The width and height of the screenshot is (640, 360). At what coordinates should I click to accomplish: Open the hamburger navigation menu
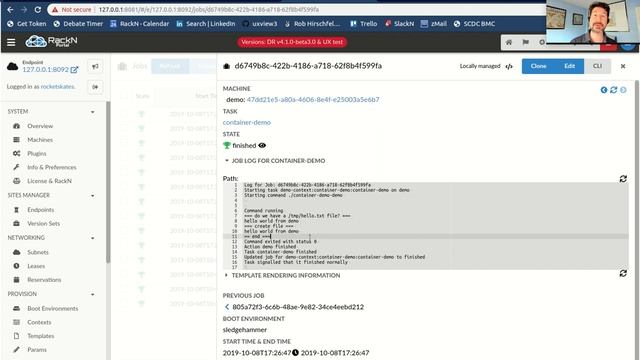pos(11,42)
